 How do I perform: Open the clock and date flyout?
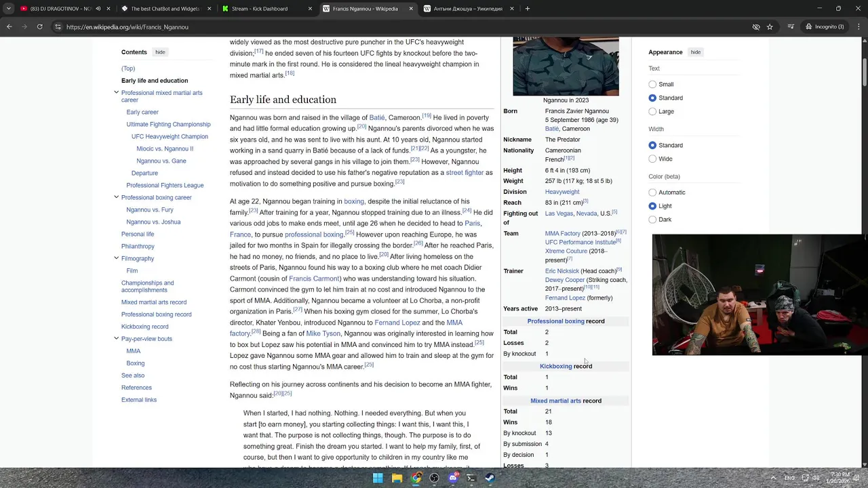pos(840,478)
